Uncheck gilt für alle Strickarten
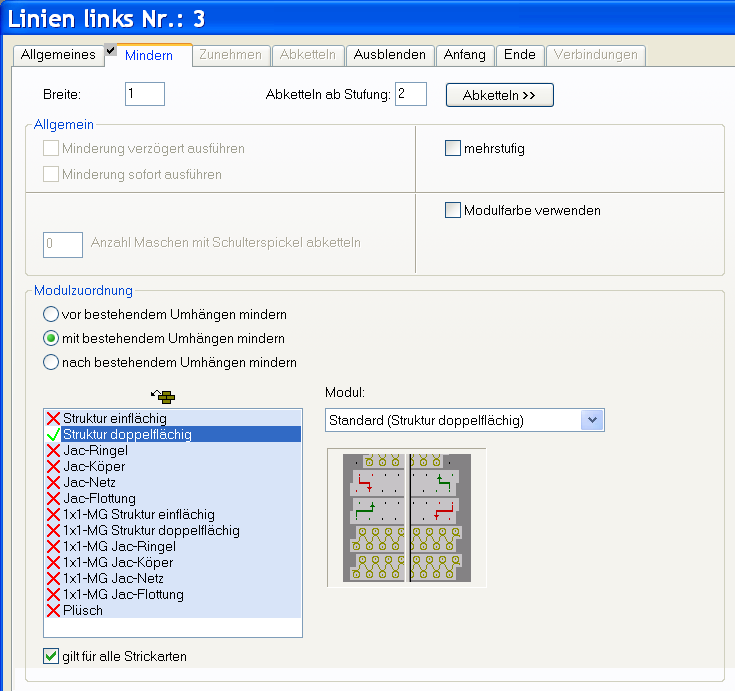This screenshot has width=735, height=691. (51, 656)
